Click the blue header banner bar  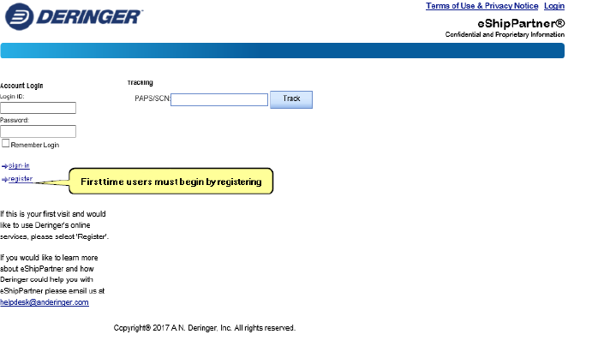click(283, 51)
